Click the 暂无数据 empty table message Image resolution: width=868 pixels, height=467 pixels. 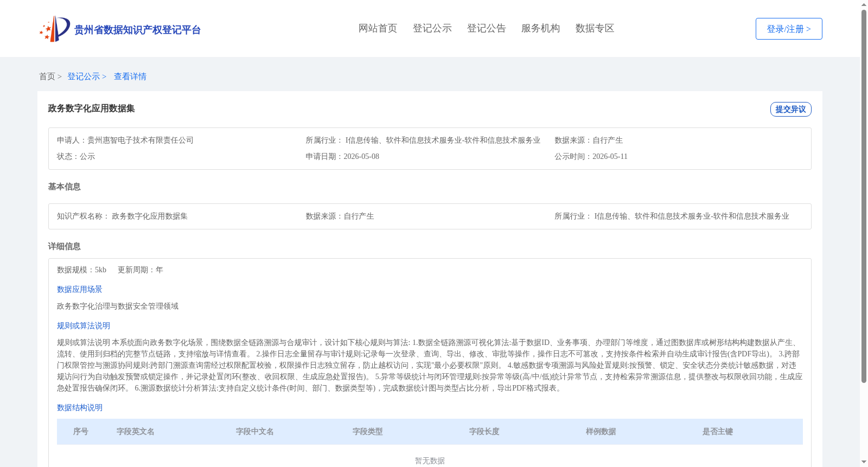pyautogui.click(x=430, y=460)
